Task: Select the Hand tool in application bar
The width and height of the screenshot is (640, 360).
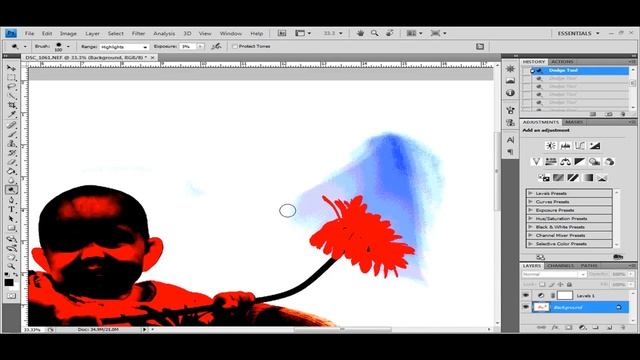Action: tap(360, 33)
